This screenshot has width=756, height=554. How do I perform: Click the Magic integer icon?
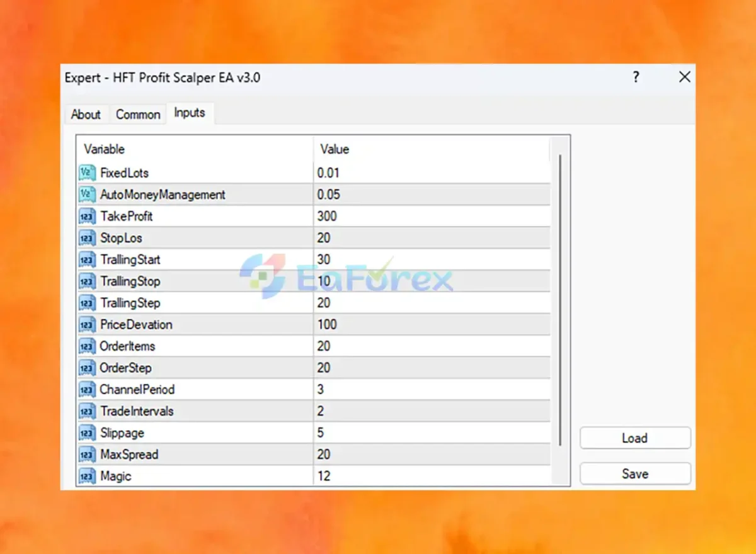point(87,476)
